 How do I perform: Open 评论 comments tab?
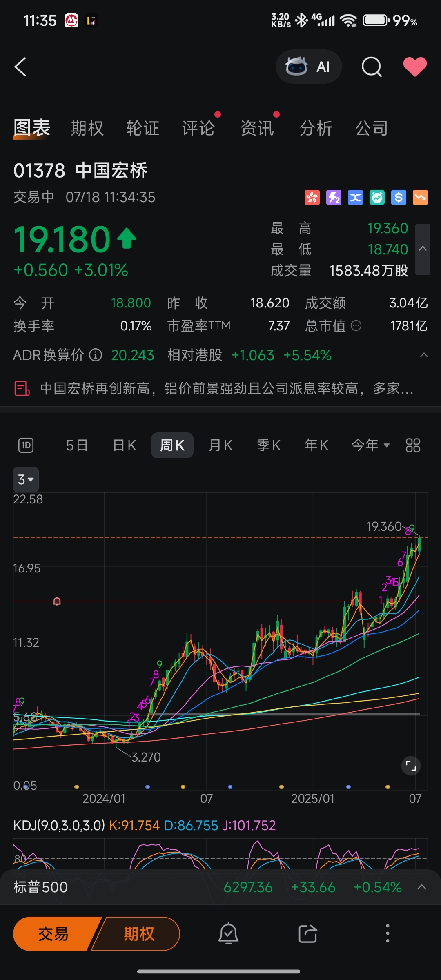click(x=198, y=128)
